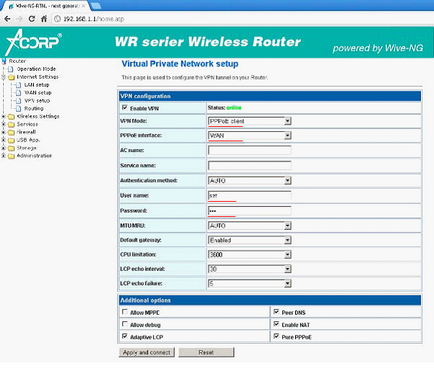The height and width of the screenshot is (374, 434).
Task: Click the Operation Mode page icon
Action: (x=11, y=69)
